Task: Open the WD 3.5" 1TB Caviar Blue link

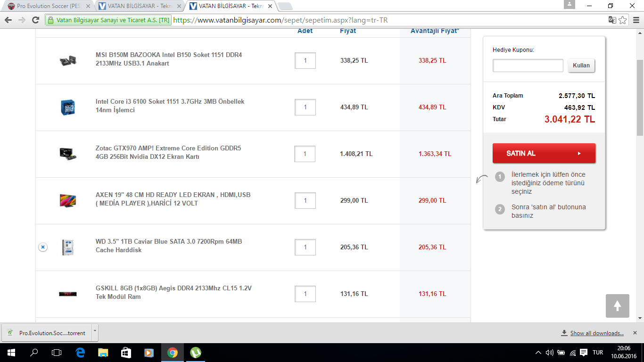Action: point(169,246)
